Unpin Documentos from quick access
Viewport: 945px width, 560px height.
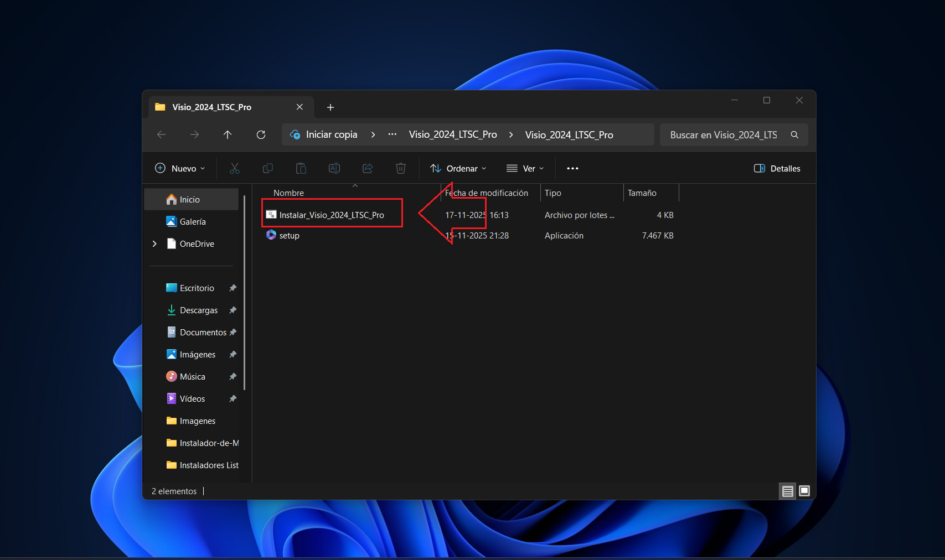click(233, 332)
